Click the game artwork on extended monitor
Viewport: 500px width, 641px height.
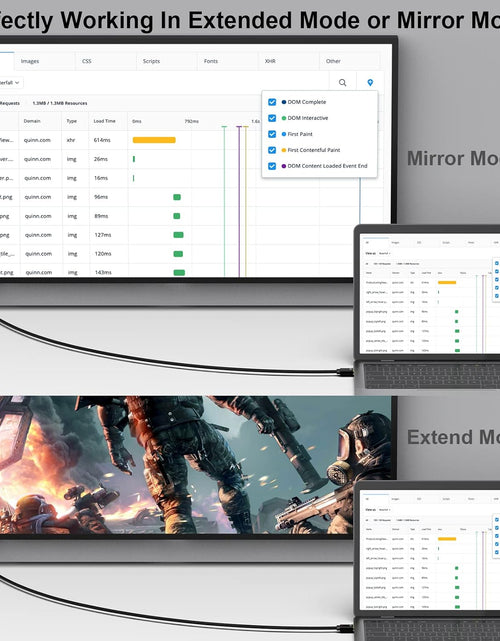[195, 465]
